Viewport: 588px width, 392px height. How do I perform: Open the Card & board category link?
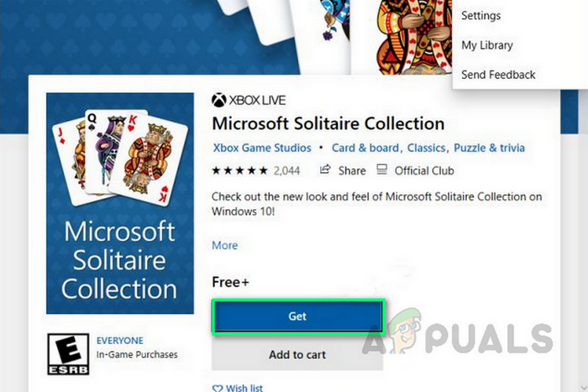click(365, 148)
